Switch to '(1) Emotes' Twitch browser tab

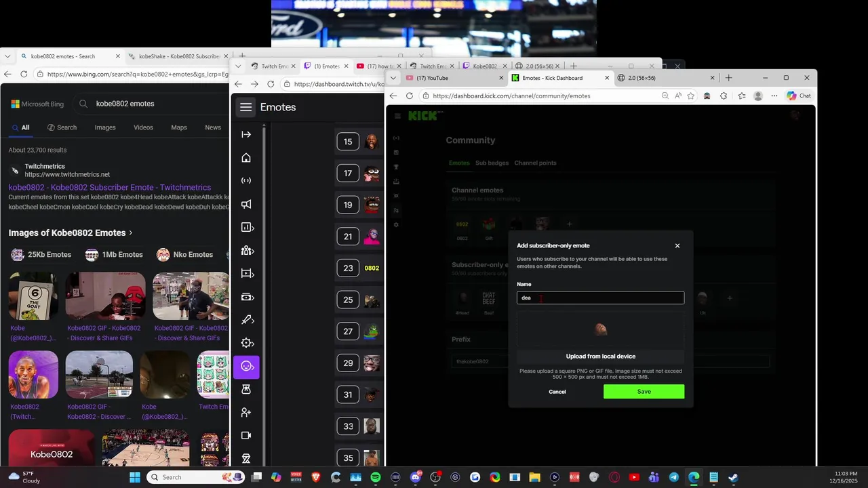click(326, 66)
